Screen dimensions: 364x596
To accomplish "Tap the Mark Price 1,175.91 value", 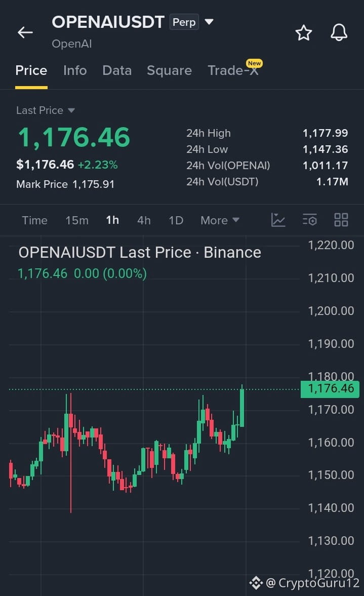I will click(x=93, y=184).
